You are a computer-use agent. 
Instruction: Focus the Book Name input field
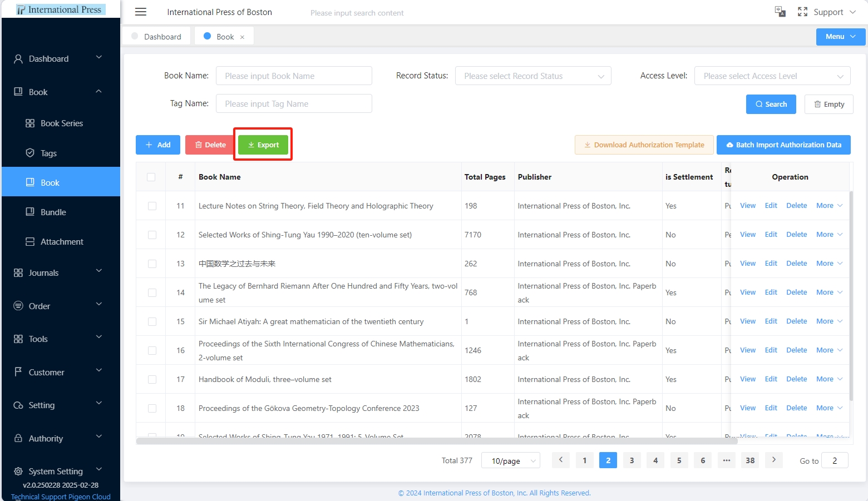point(294,76)
